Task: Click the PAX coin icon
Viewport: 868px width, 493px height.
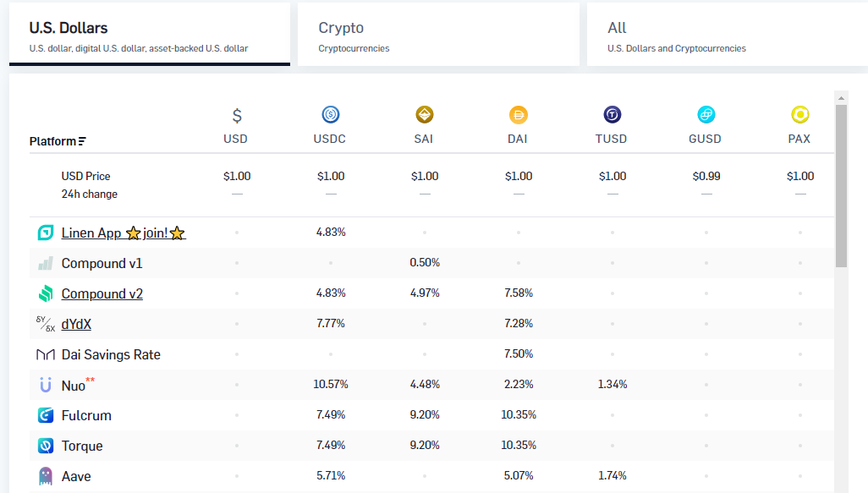Action: 800,114
